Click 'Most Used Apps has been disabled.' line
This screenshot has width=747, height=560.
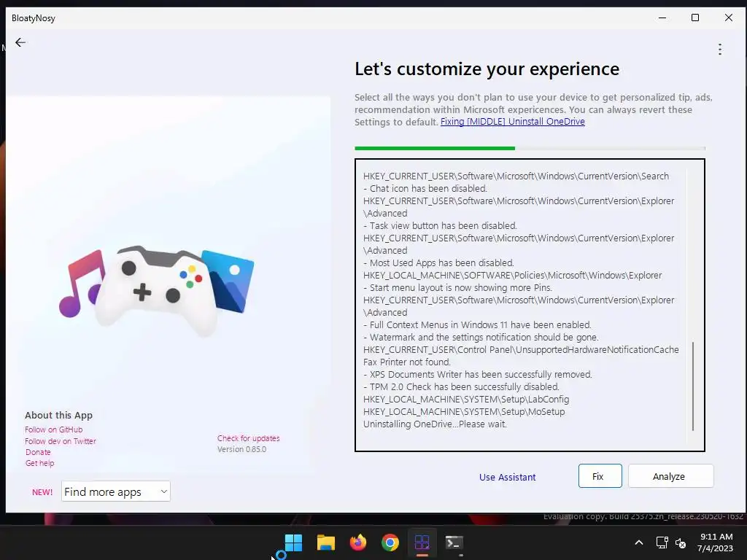click(438, 262)
